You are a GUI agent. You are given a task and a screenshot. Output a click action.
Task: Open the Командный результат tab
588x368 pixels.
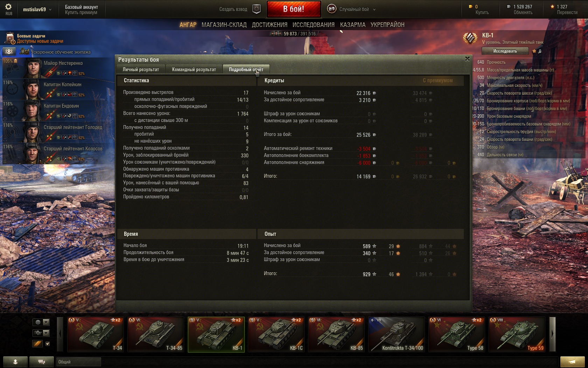[x=194, y=69]
